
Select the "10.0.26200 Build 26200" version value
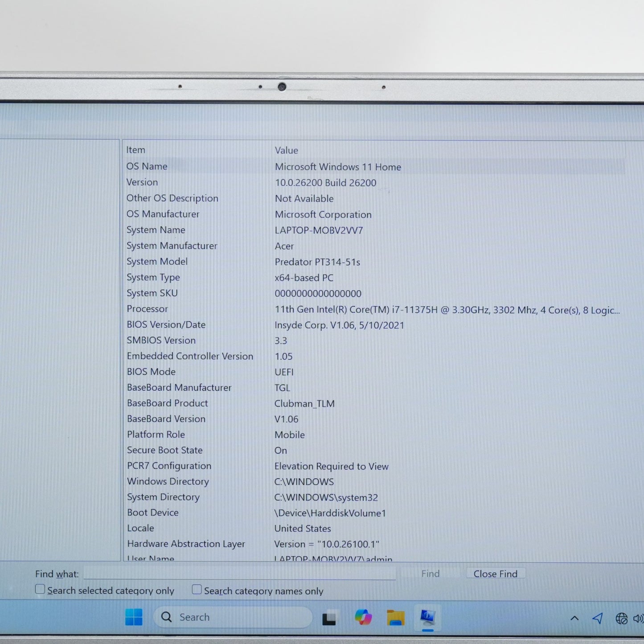click(325, 183)
